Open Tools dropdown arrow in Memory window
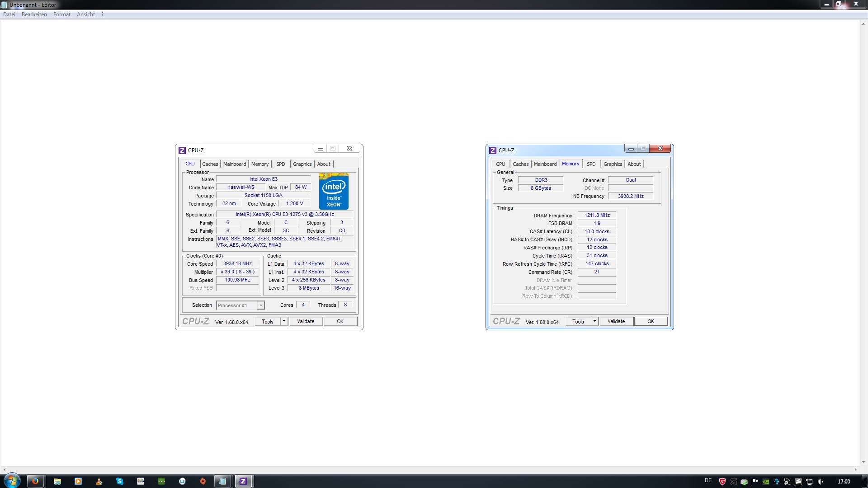The height and width of the screenshot is (488, 868). point(594,321)
